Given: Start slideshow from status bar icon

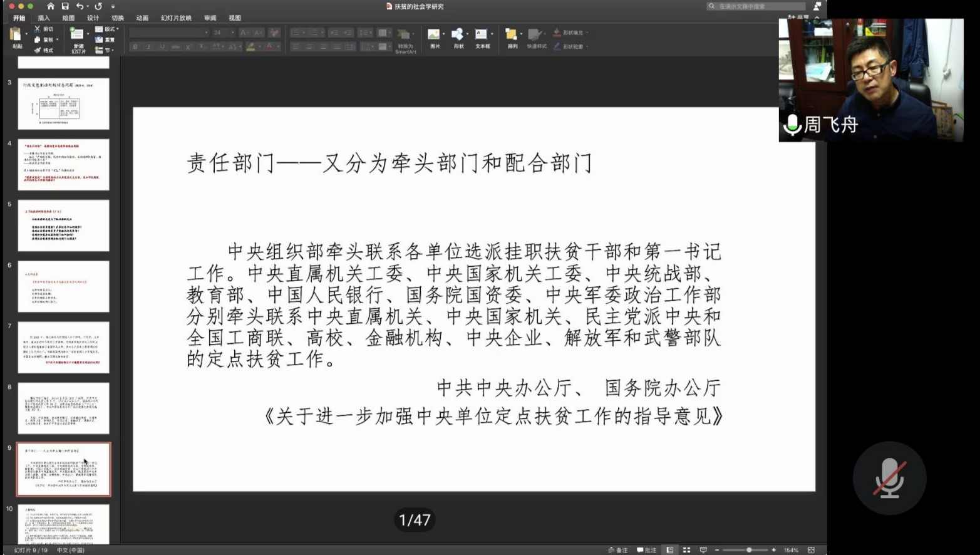Looking at the screenshot, I should click(x=703, y=550).
